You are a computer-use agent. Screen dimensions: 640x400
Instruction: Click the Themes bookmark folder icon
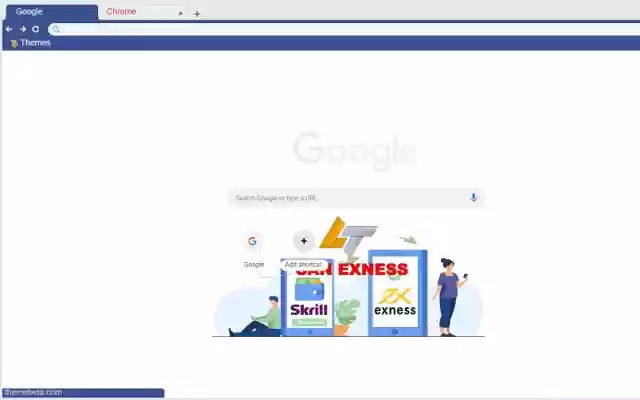(14, 43)
